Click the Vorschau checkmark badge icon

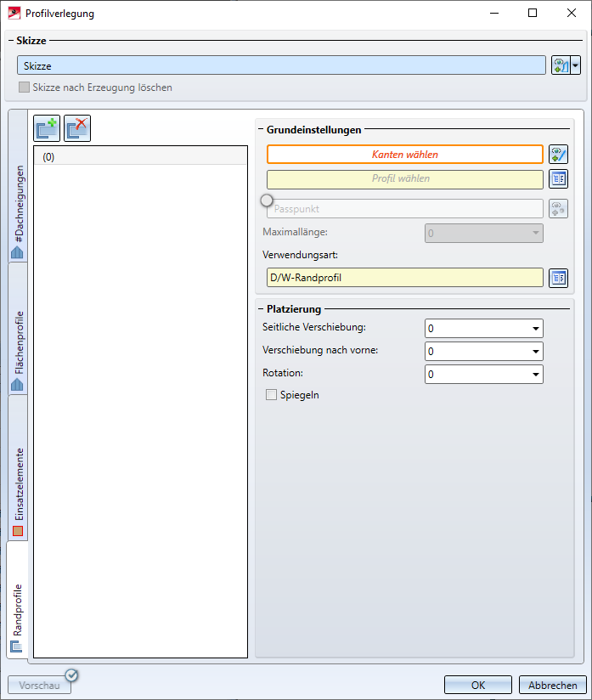tap(71, 675)
